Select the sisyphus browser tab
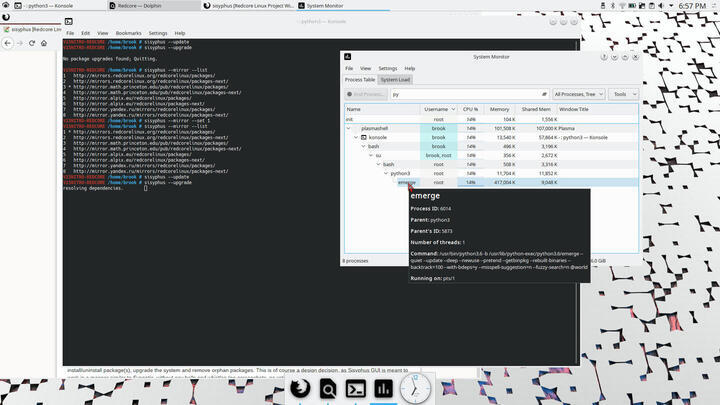 point(31,29)
